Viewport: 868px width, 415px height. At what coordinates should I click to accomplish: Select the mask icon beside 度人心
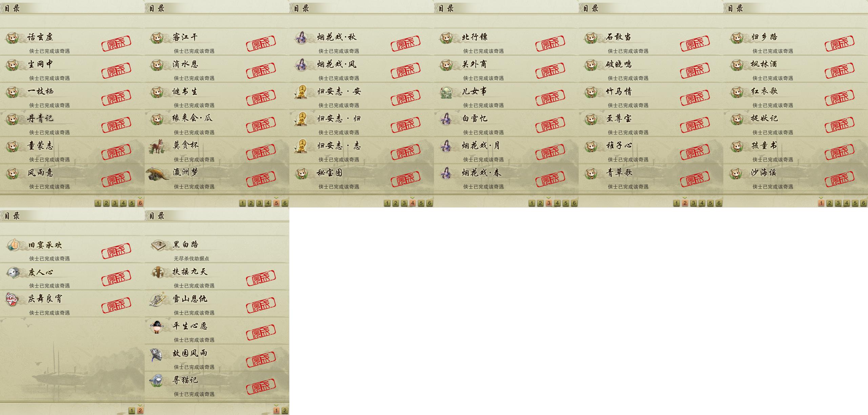pyautogui.click(x=13, y=272)
